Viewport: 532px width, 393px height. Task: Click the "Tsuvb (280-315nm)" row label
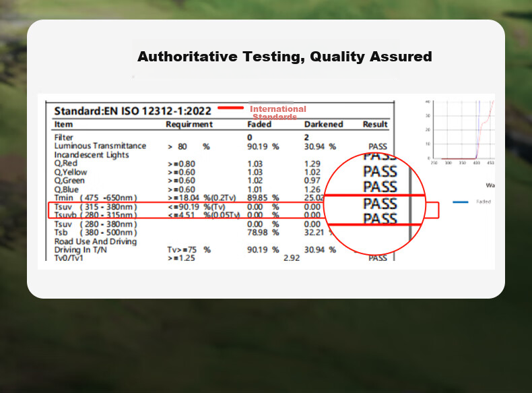96,215
